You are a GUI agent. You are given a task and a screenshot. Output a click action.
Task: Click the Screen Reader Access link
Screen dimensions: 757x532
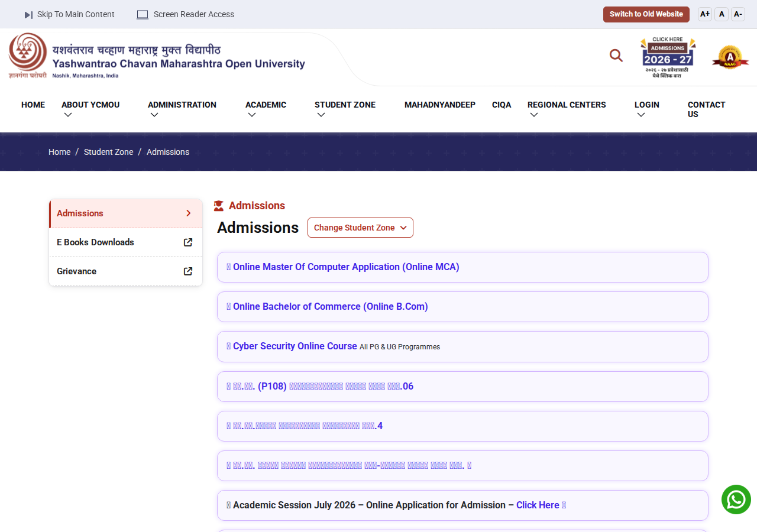tap(194, 15)
